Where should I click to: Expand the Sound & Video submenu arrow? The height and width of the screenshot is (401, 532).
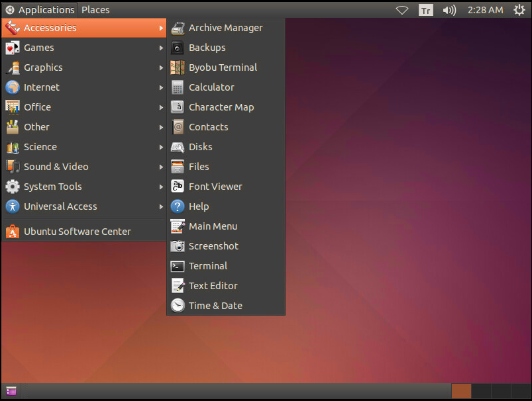pyautogui.click(x=161, y=167)
